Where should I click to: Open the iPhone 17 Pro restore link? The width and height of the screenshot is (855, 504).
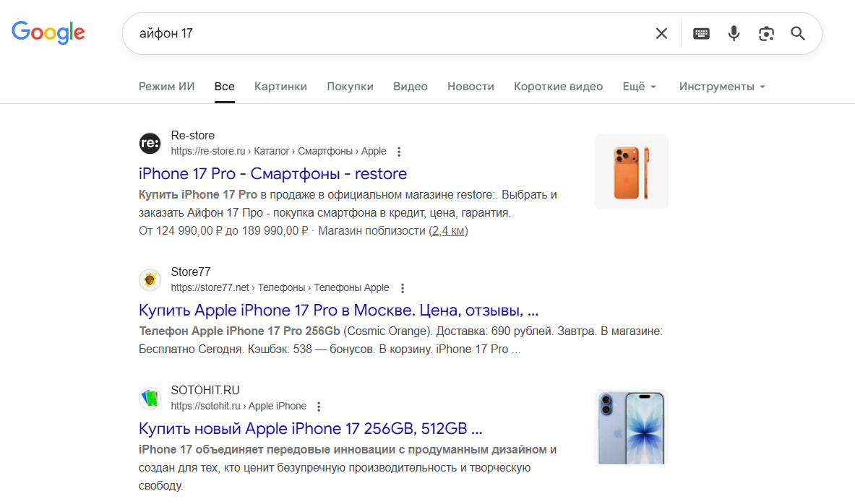(x=272, y=174)
